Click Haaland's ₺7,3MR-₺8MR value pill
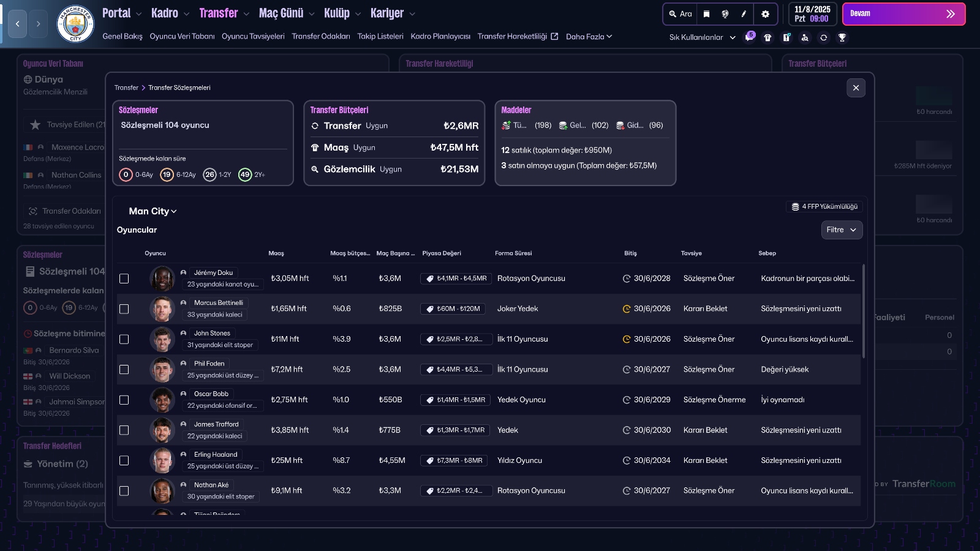This screenshot has height=551, width=980. (x=453, y=460)
